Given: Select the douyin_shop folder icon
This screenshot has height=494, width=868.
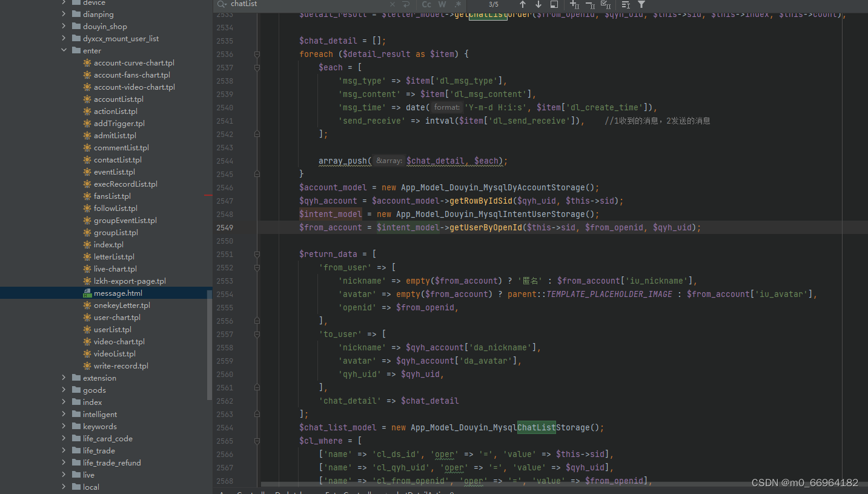Looking at the screenshot, I should tap(76, 27).
